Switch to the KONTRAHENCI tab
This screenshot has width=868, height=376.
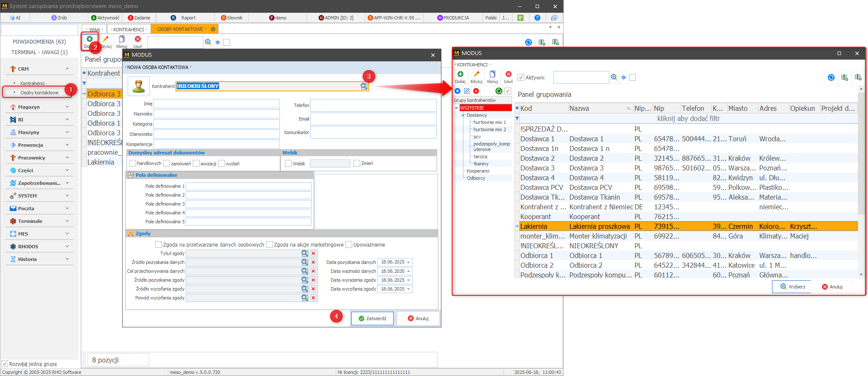point(129,29)
